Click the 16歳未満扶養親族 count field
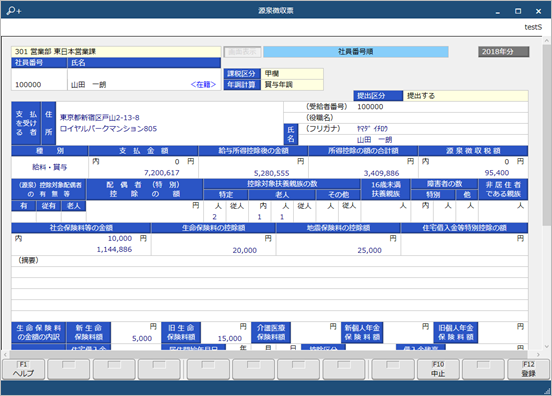The width and height of the screenshot is (552, 396). tap(385, 211)
